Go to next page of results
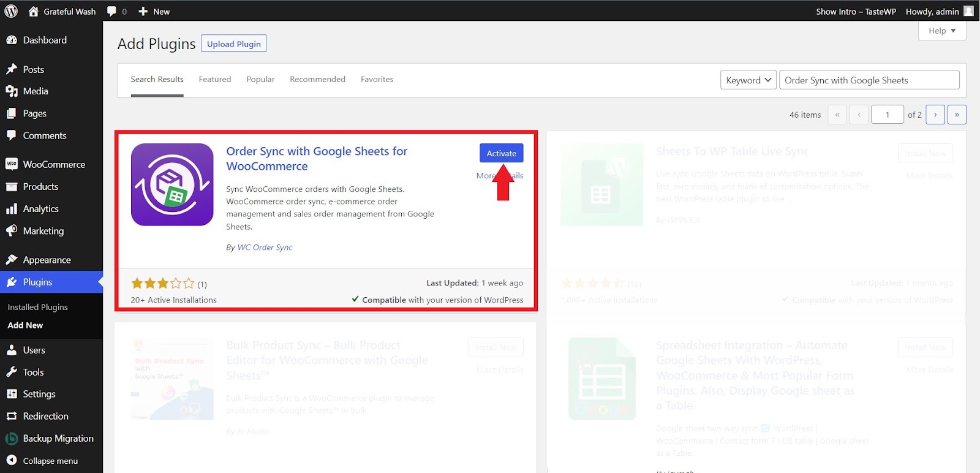This screenshot has height=473, width=980. click(x=935, y=115)
